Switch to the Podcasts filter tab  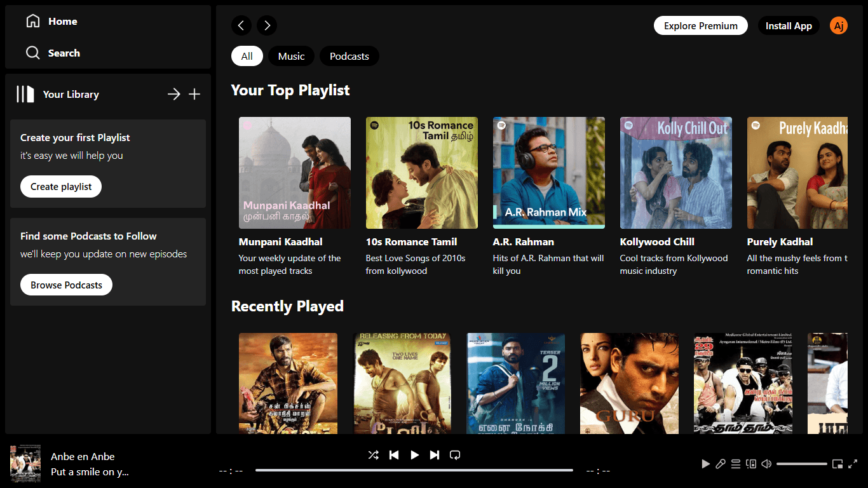349,56
